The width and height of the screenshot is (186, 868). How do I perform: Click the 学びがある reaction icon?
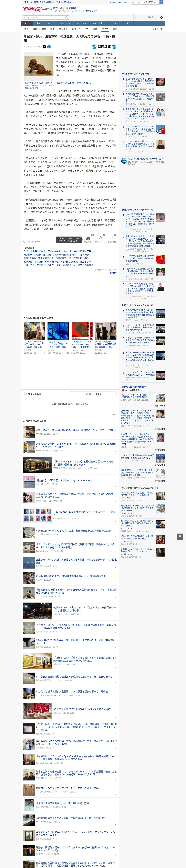coord(89,238)
